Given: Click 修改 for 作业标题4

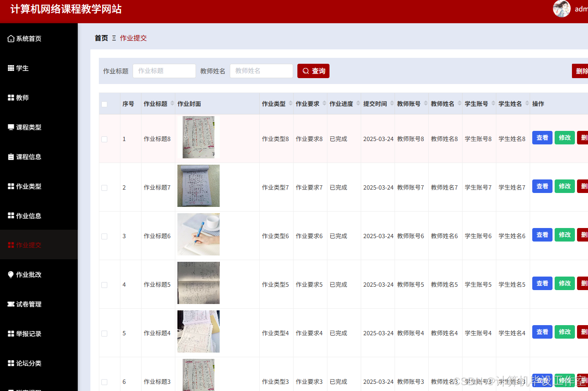Looking at the screenshot, I should [x=565, y=332].
